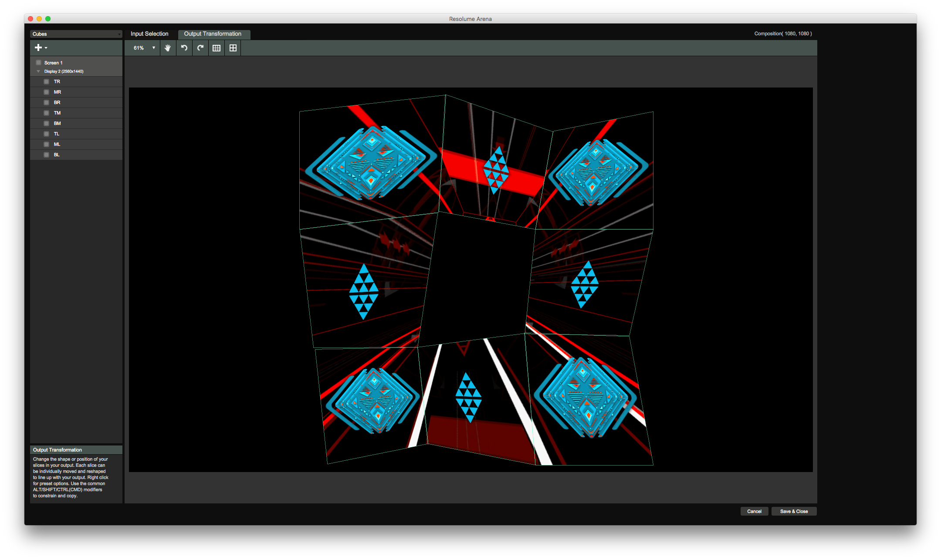Click the plus add icon

(38, 47)
